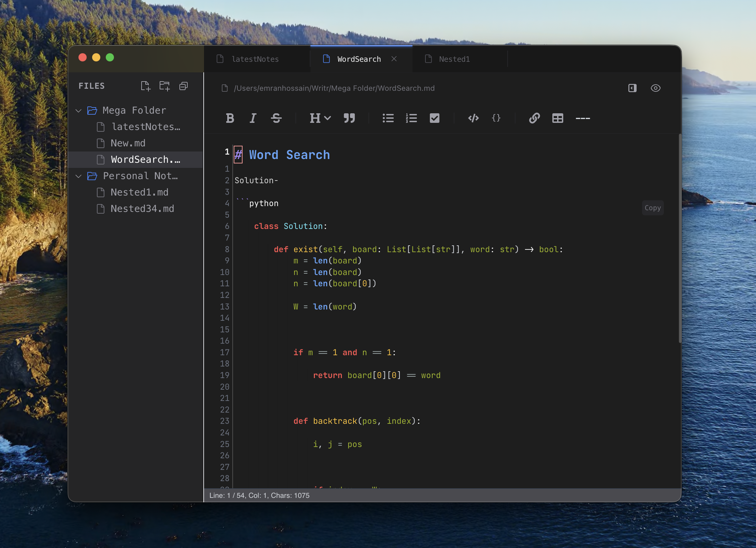Collapse the Personal Notes folder chevron

click(x=78, y=176)
